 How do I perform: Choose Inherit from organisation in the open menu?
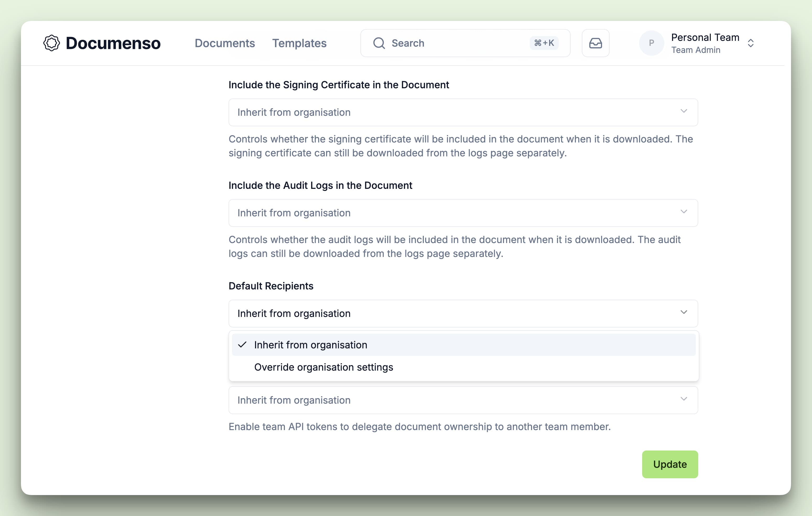[310, 345]
